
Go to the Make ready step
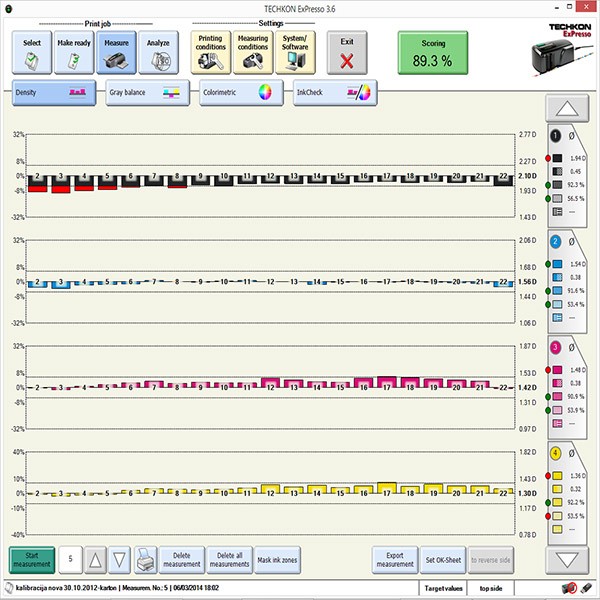[x=74, y=53]
